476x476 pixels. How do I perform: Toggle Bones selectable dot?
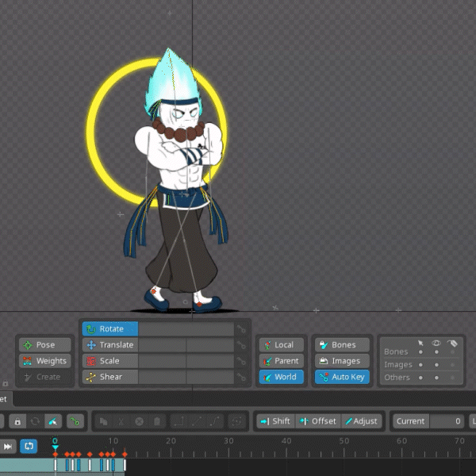(420, 352)
